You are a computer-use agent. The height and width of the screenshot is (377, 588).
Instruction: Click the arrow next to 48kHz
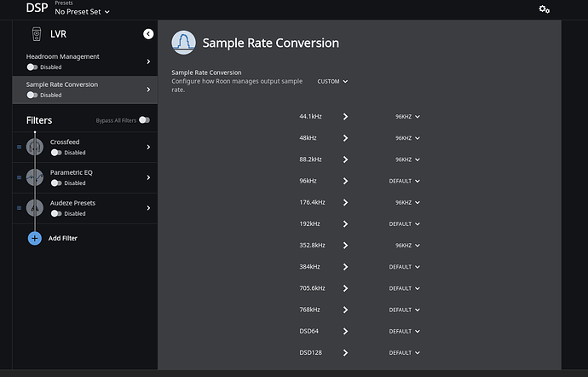click(345, 138)
